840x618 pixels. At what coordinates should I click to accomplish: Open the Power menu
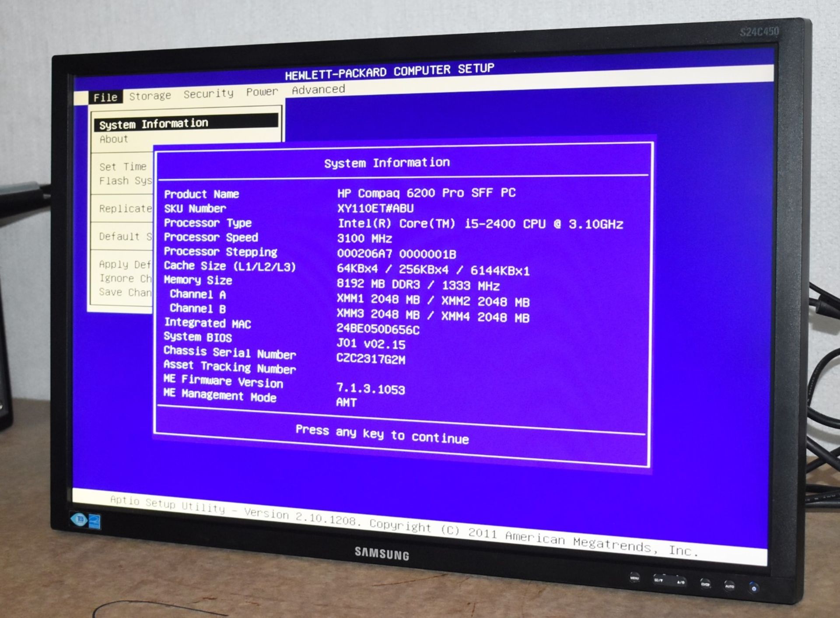pos(262,91)
